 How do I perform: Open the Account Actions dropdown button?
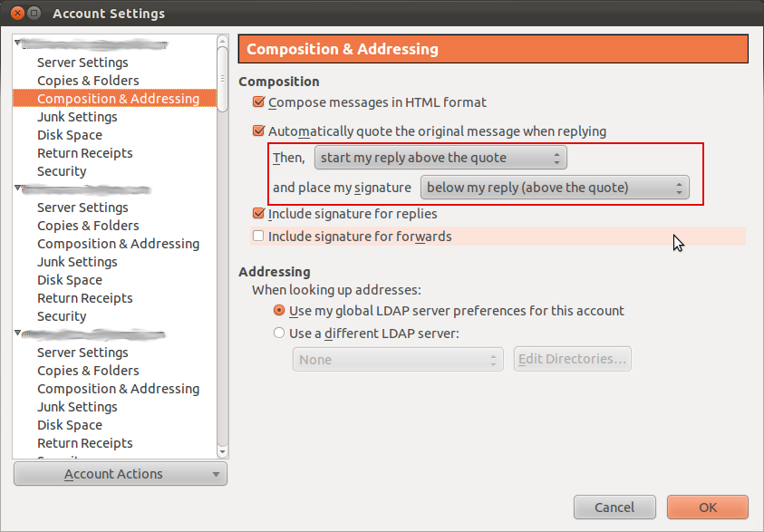pyautogui.click(x=121, y=474)
